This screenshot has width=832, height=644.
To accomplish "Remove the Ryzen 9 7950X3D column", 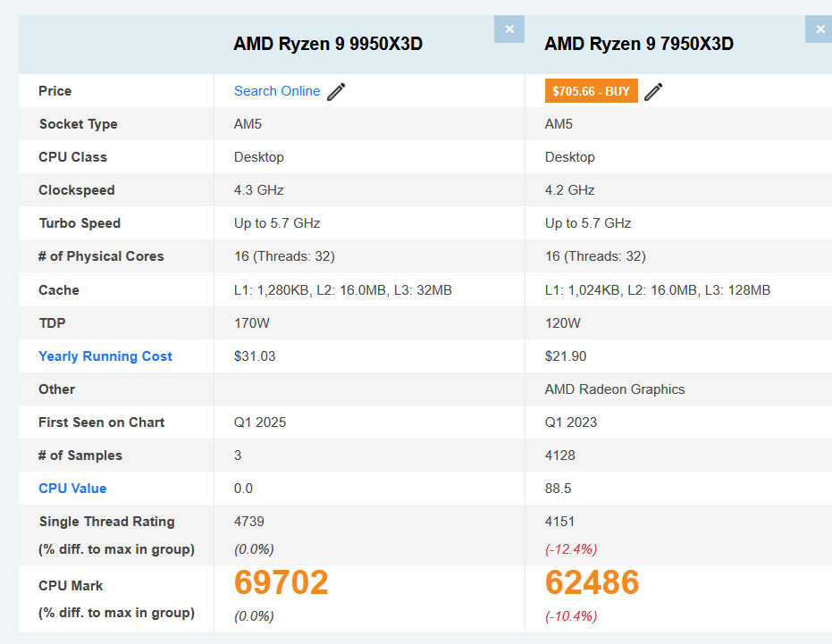I will (819, 29).
